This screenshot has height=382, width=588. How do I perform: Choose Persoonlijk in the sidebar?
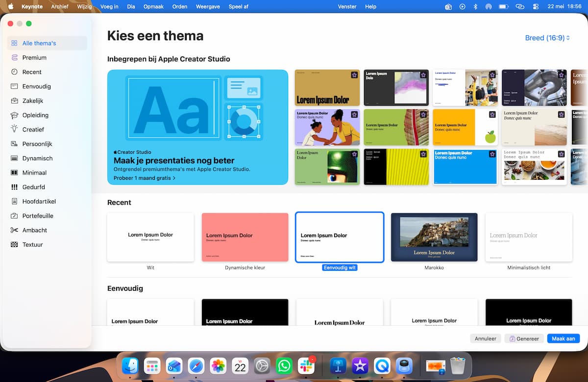click(47, 144)
